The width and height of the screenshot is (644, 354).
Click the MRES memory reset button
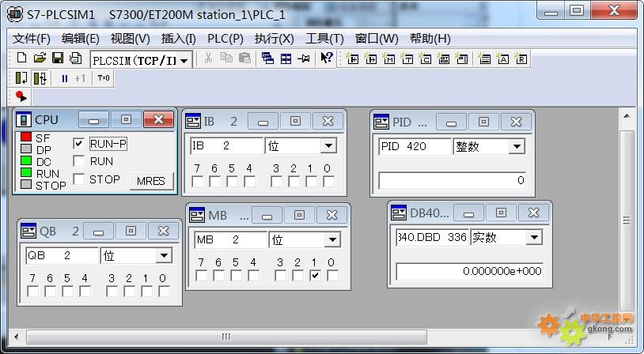(151, 181)
